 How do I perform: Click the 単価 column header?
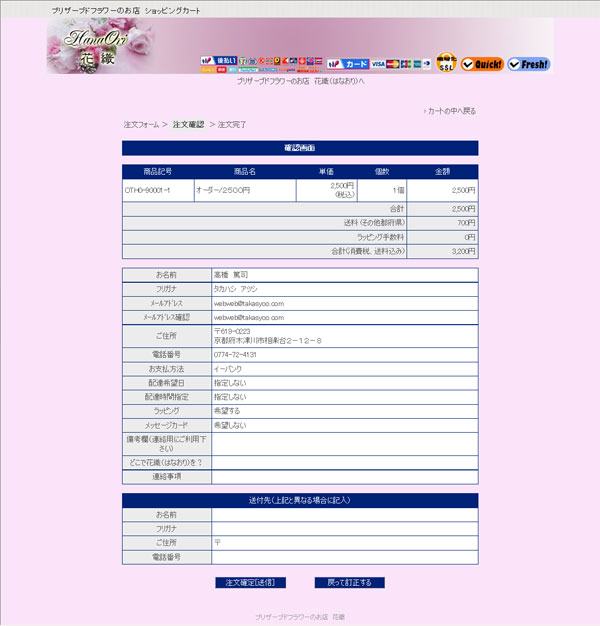pos(326,172)
